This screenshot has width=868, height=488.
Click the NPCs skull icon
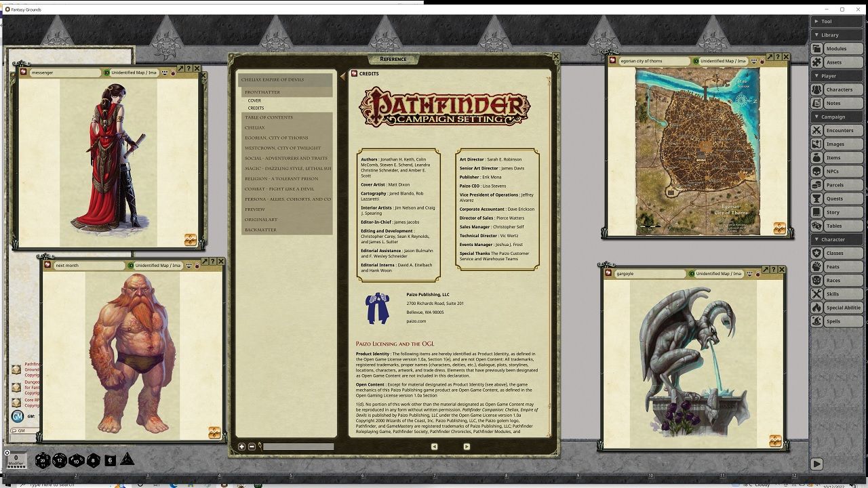[817, 171]
